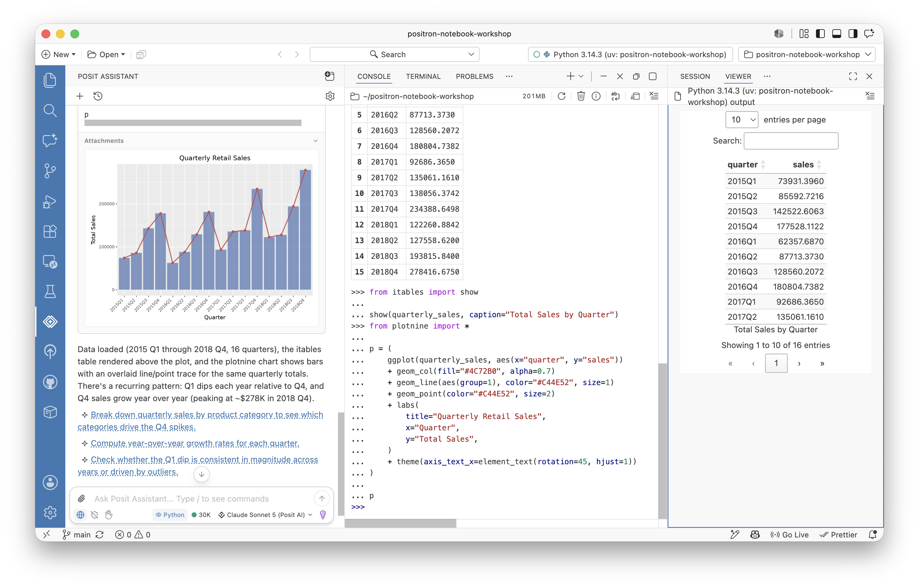This screenshot has width=919, height=588.
Task: Open the Open dropdown menu
Action: tap(106, 54)
